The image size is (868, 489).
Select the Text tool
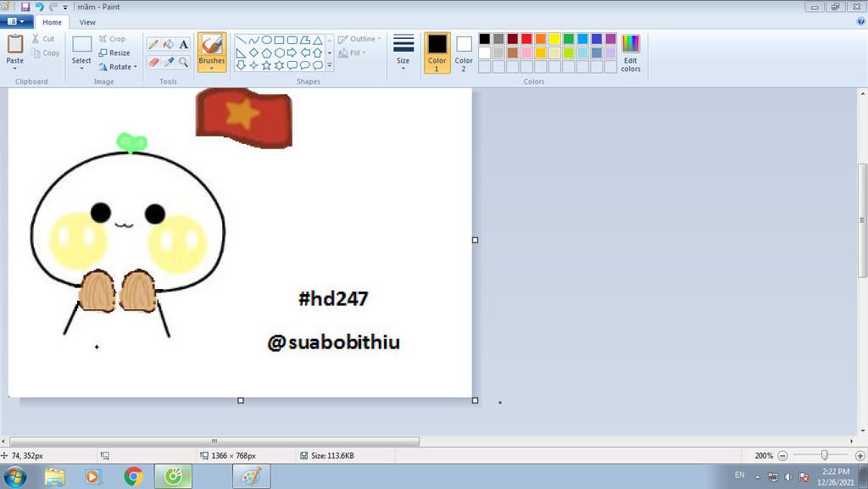click(183, 44)
